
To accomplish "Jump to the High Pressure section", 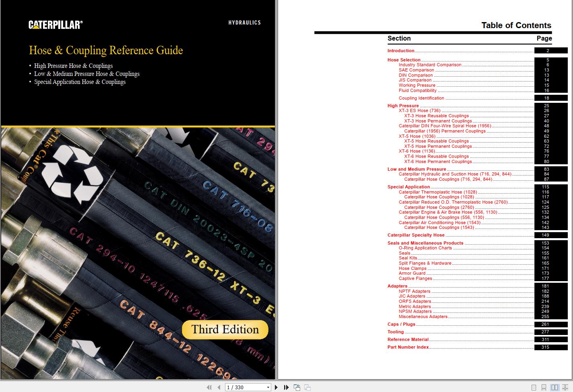I will coord(403,106).
